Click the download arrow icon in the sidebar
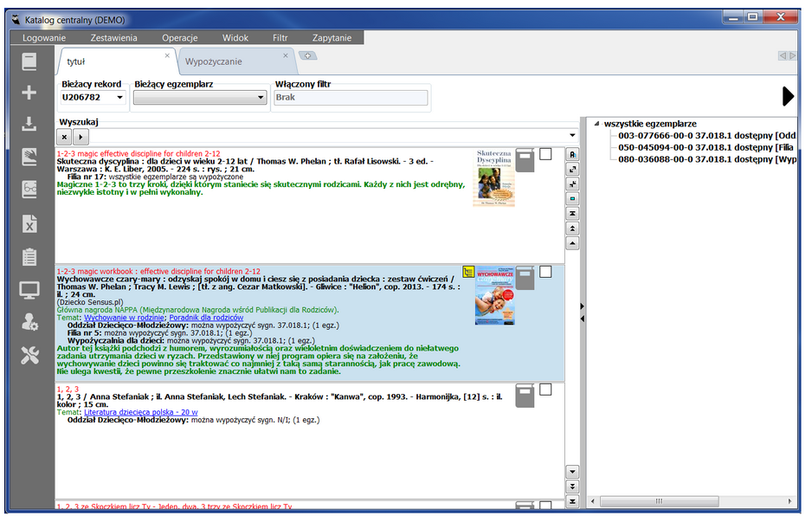The width and height of the screenshot is (812, 522). 29,125
